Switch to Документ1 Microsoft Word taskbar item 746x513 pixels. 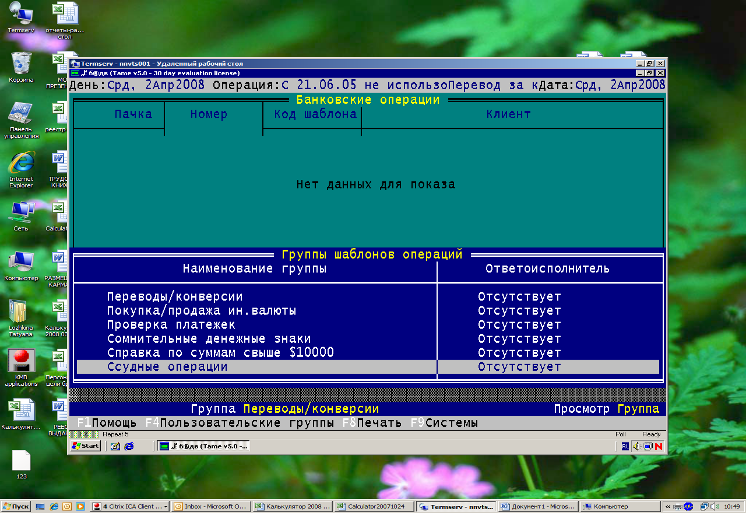(537, 506)
